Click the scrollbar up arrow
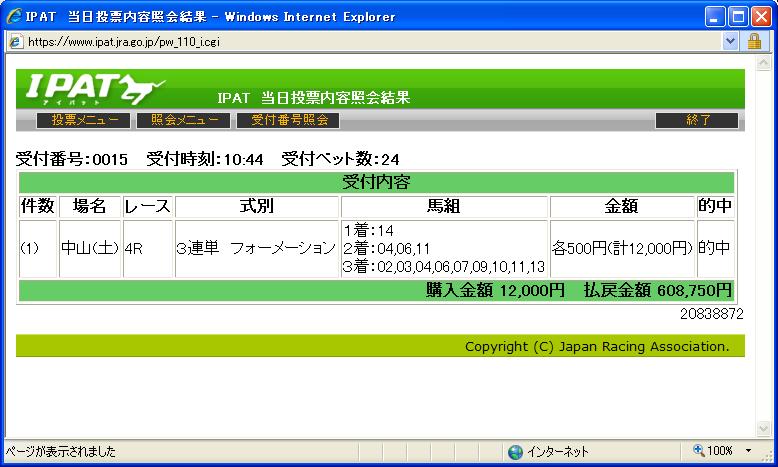 pyautogui.click(x=763, y=63)
